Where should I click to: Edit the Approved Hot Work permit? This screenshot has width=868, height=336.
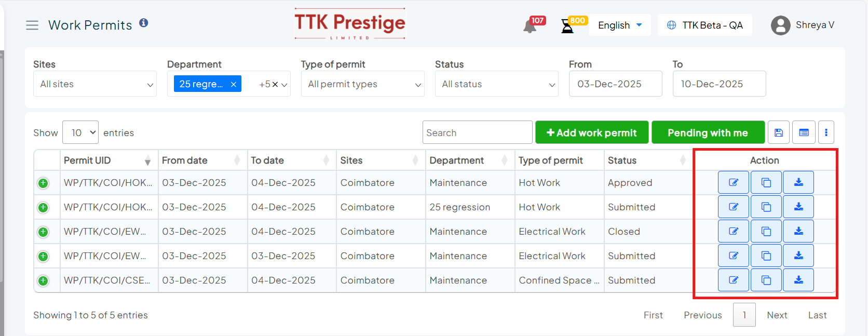733,182
